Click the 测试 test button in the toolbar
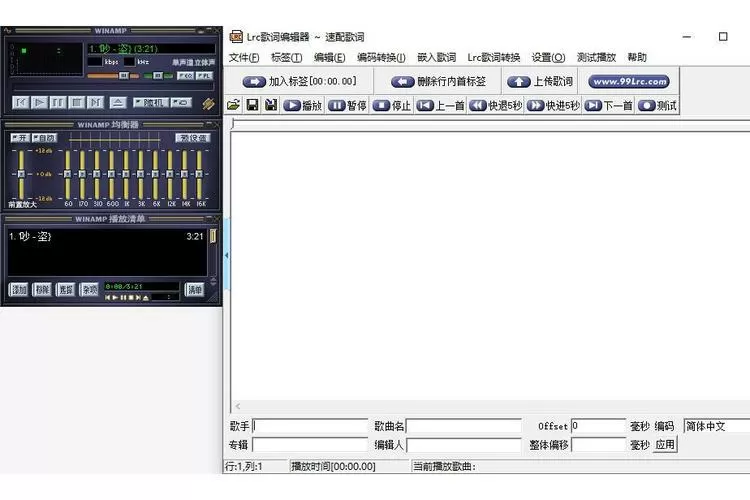The width and height of the screenshot is (750, 500). pyautogui.click(x=658, y=105)
